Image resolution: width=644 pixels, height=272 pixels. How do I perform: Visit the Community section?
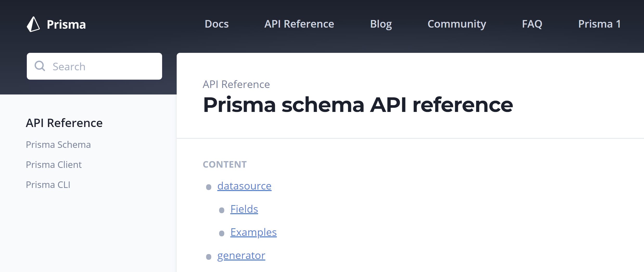coord(457,24)
